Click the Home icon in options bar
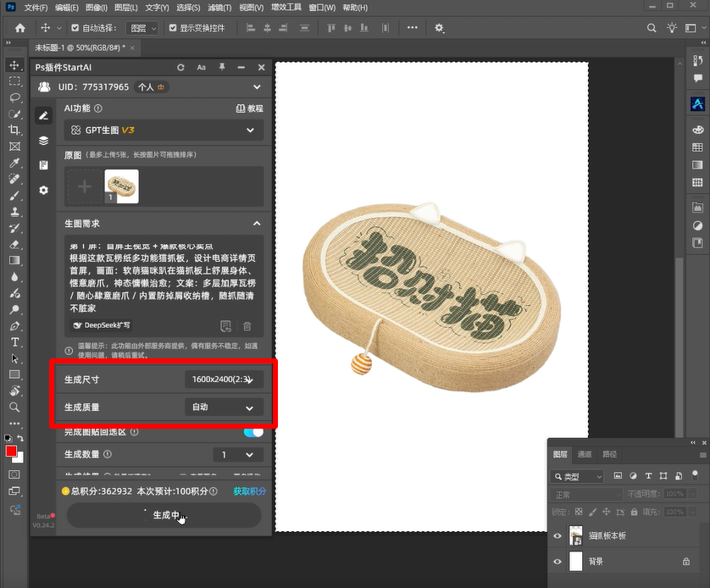Image resolution: width=710 pixels, height=588 pixels. click(20, 28)
